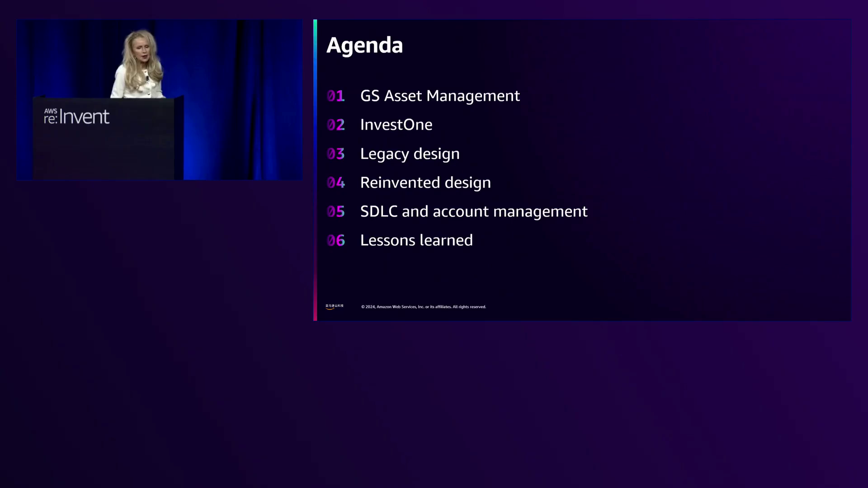Click agenda number 03
The width and height of the screenshot is (868, 488).
coord(335,154)
